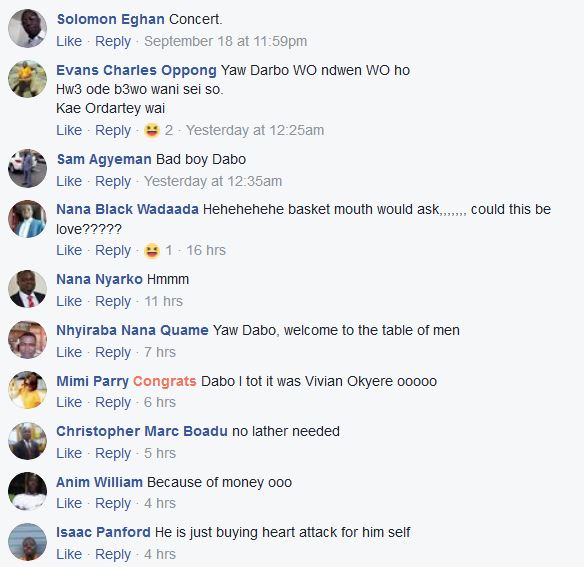Open Christopher Marc Boadu's profile name link
Viewport: 584px width, 567px height.
(x=142, y=431)
